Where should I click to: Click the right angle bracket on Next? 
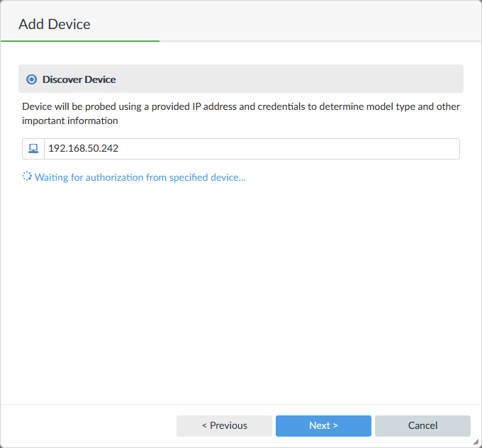[x=335, y=426]
